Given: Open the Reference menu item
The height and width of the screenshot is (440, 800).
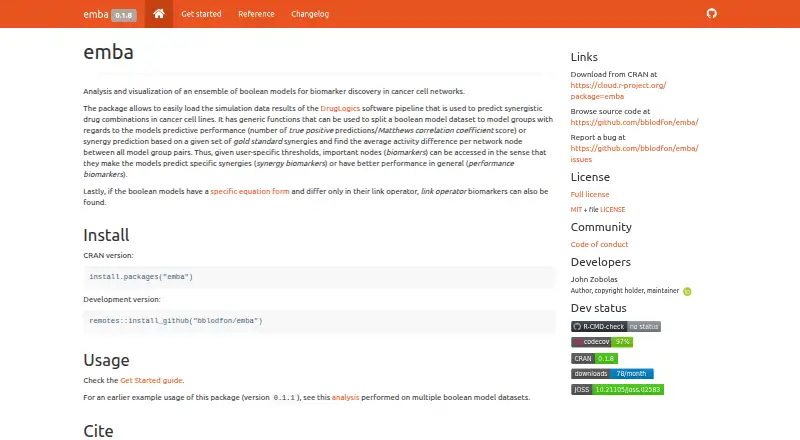Looking at the screenshot, I should [x=256, y=14].
